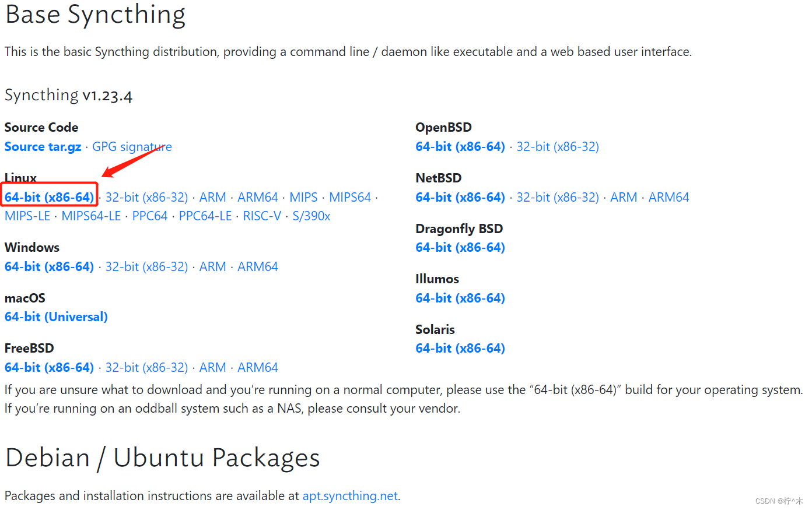Download Linux S/390x build
Viewport: 812px width, 510px height.
click(x=311, y=216)
